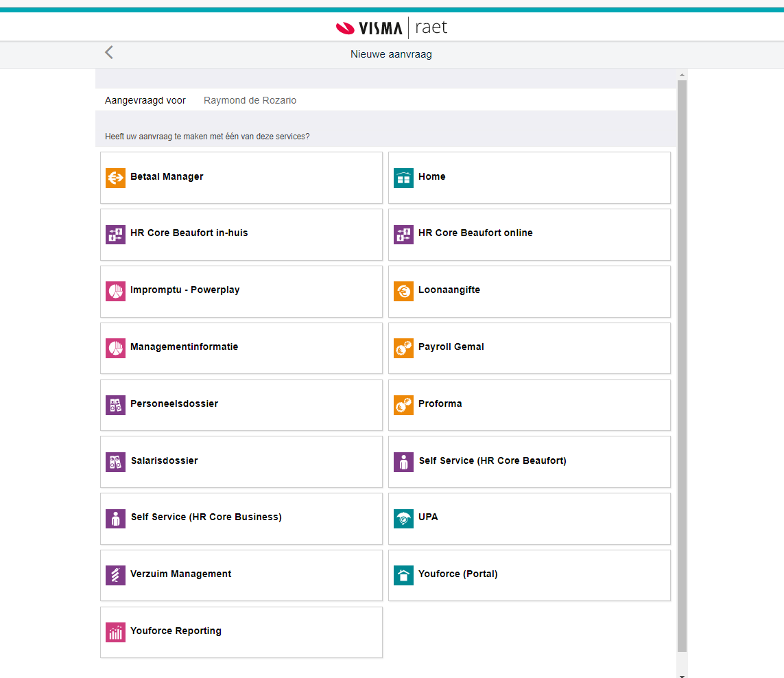The width and height of the screenshot is (784, 678).
Task: Click the Raymond de Rozario requester field
Action: 250,100
